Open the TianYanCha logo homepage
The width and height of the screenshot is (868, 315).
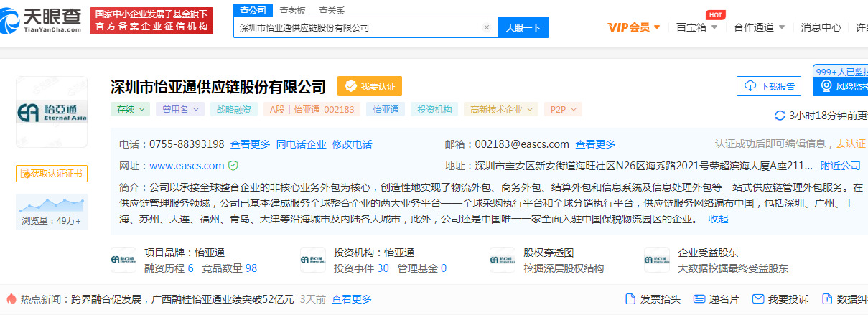tap(41, 20)
